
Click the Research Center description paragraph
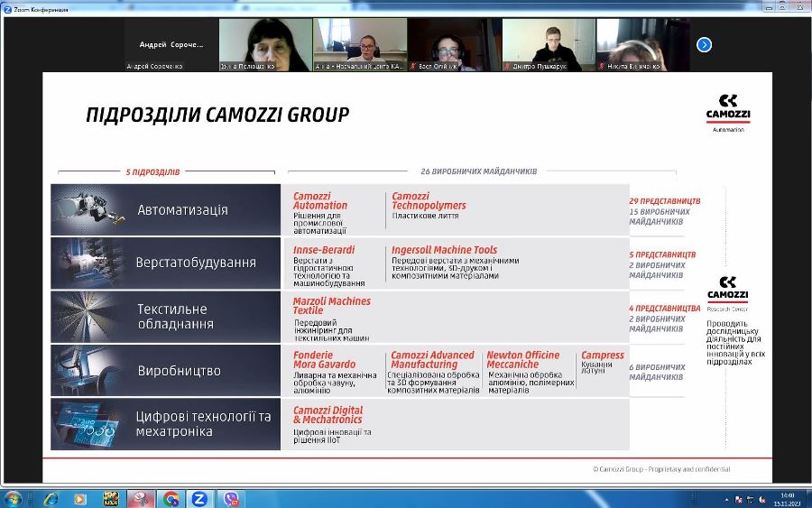pos(735,343)
